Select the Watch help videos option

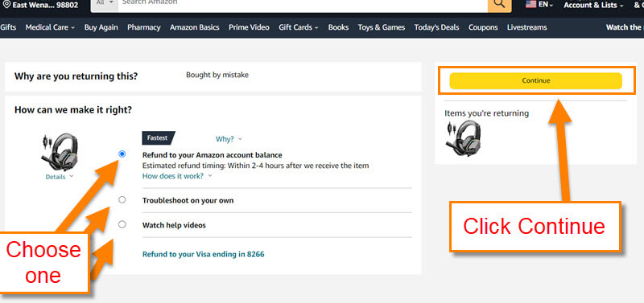[x=122, y=225]
